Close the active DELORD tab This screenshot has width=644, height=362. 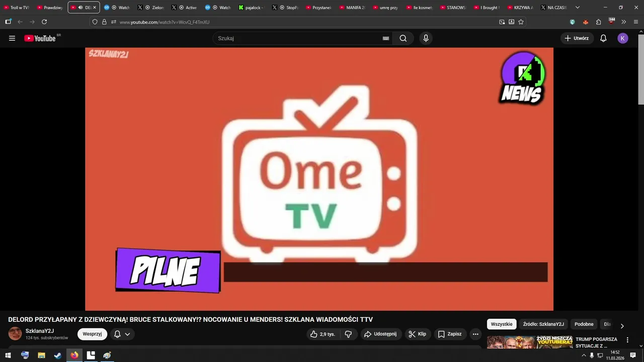coord(95,8)
